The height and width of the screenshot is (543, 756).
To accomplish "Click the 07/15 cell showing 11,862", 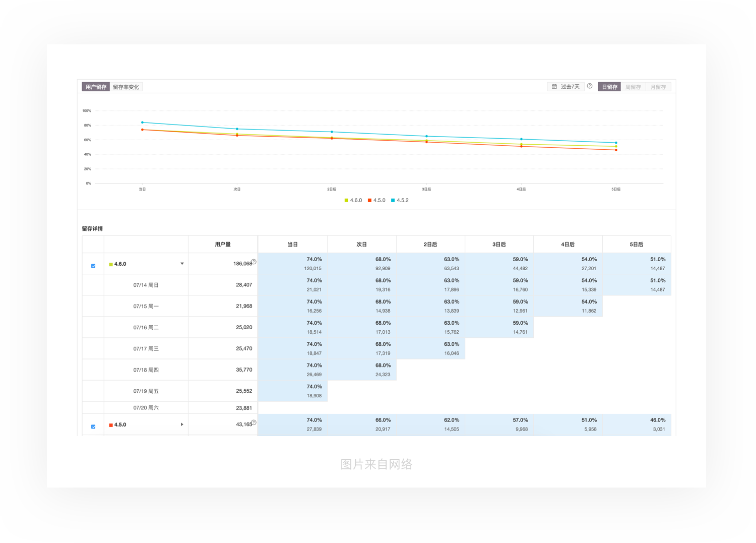I will pyautogui.click(x=568, y=306).
